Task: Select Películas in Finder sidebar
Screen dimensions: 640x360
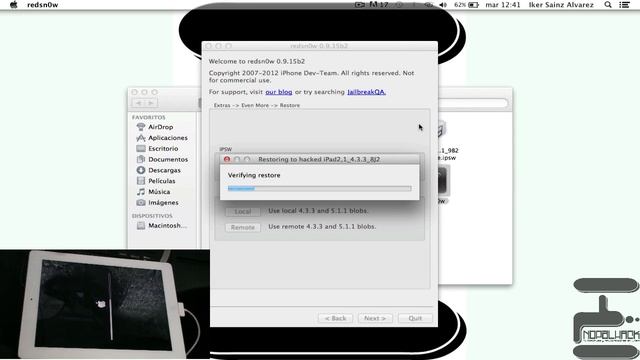Action: (x=156, y=181)
